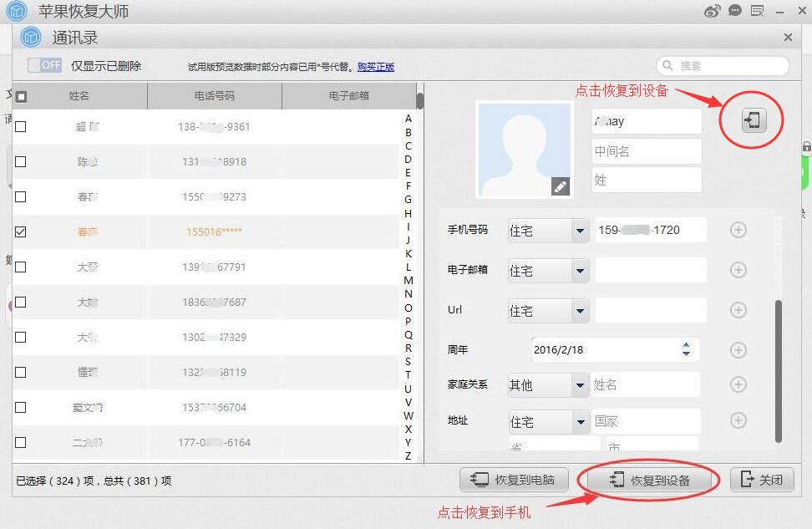Screen dimensions: 812x529
Task: Open the 地址 type dropdown
Action: coord(581,422)
